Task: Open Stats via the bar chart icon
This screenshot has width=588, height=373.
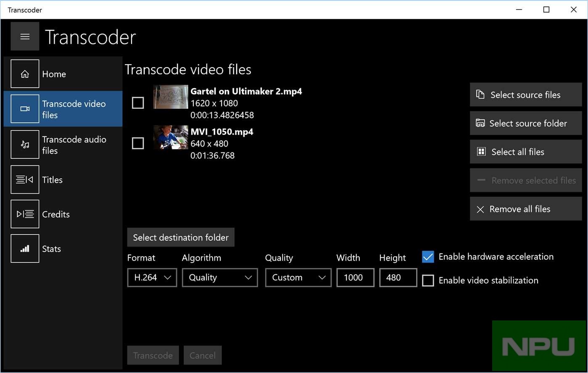Action: pos(25,248)
